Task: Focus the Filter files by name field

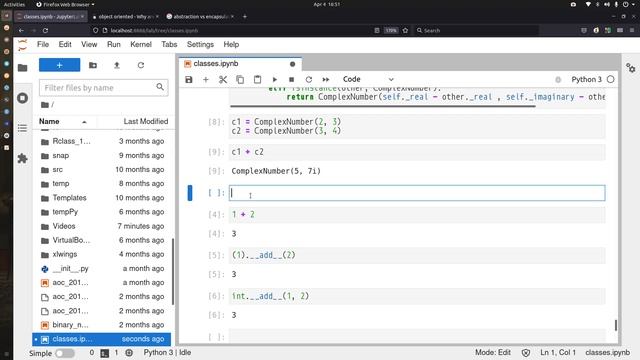Action: tap(104, 88)
